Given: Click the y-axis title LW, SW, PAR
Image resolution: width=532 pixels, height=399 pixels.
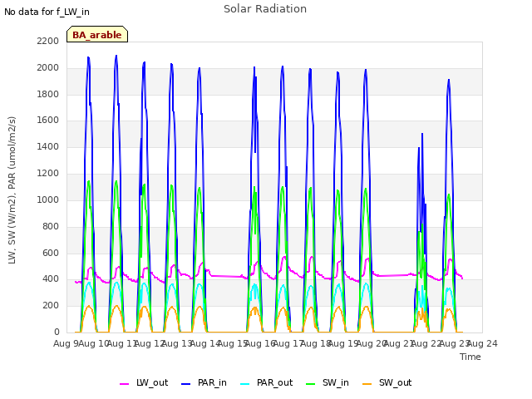Looking at the screenshot, I should coord(12,190).
